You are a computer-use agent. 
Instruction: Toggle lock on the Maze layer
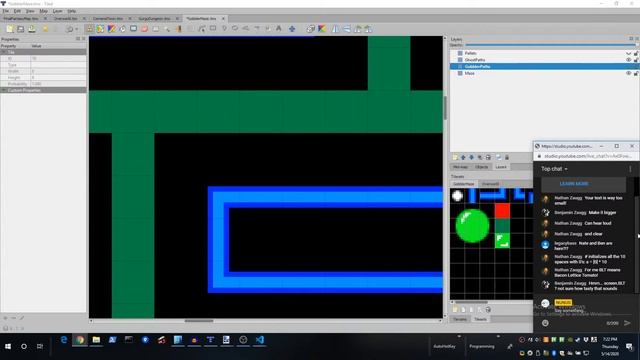pos(636,73)
